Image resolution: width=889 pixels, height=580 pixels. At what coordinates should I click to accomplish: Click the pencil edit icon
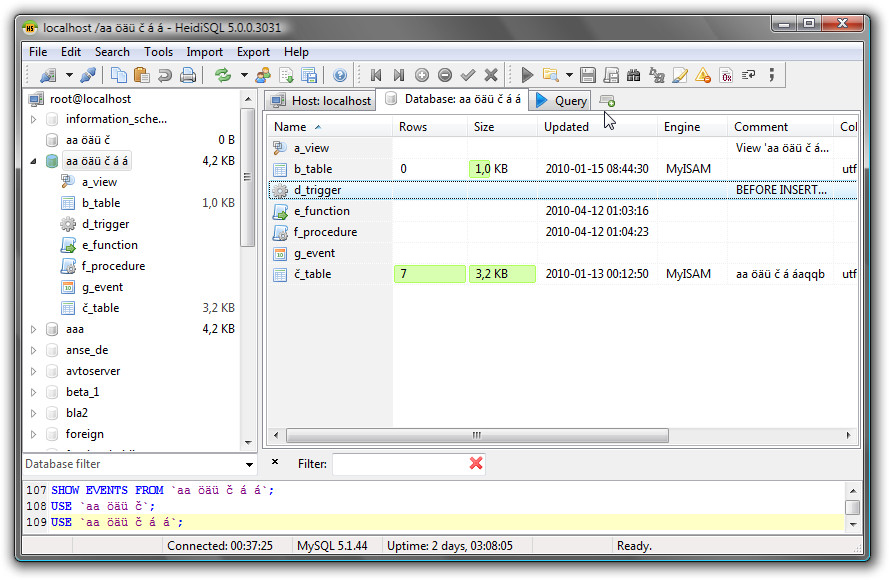pos(680,75)
